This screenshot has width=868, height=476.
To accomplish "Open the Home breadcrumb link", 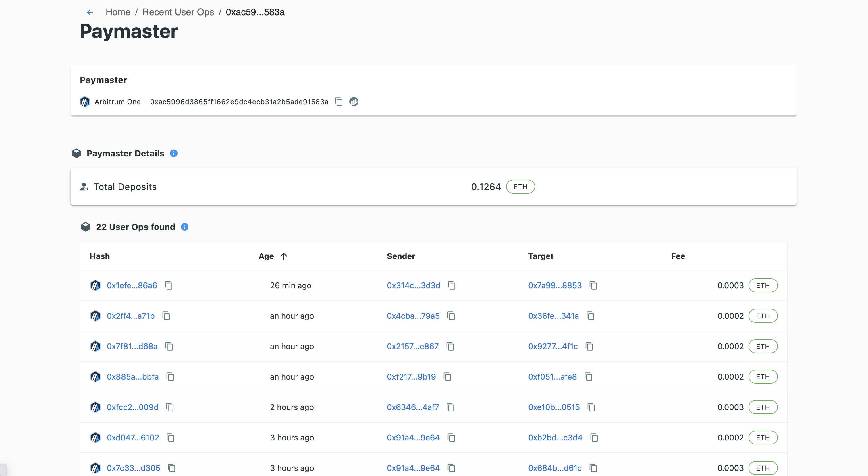I will tap(118, 12).
